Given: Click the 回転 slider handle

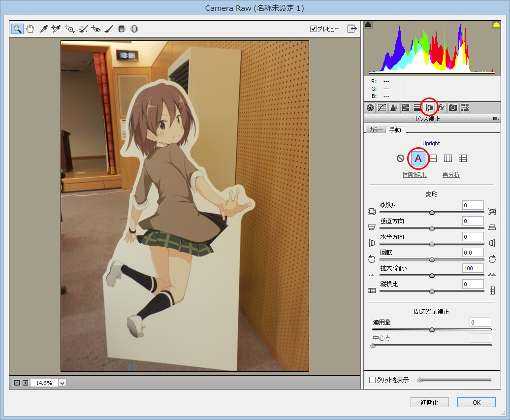Looking at the screenshot, I should (432, 259).
